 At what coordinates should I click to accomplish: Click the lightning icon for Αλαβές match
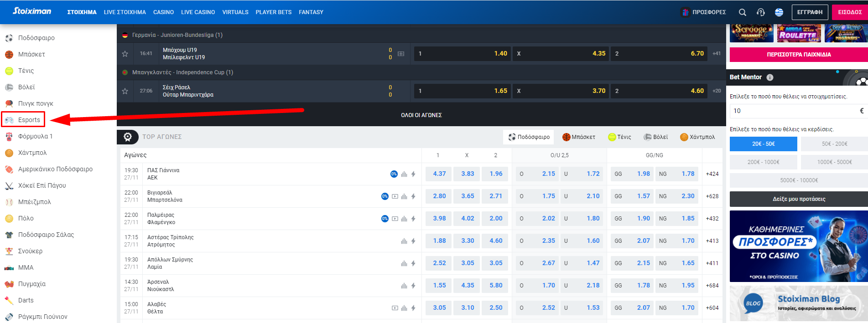pos(413,308)
